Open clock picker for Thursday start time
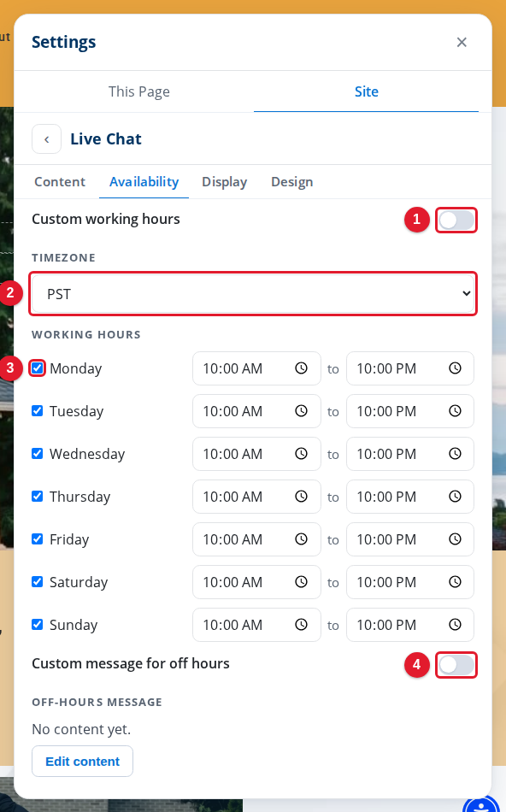Viewport: 506px width, 812px height. 302,497
